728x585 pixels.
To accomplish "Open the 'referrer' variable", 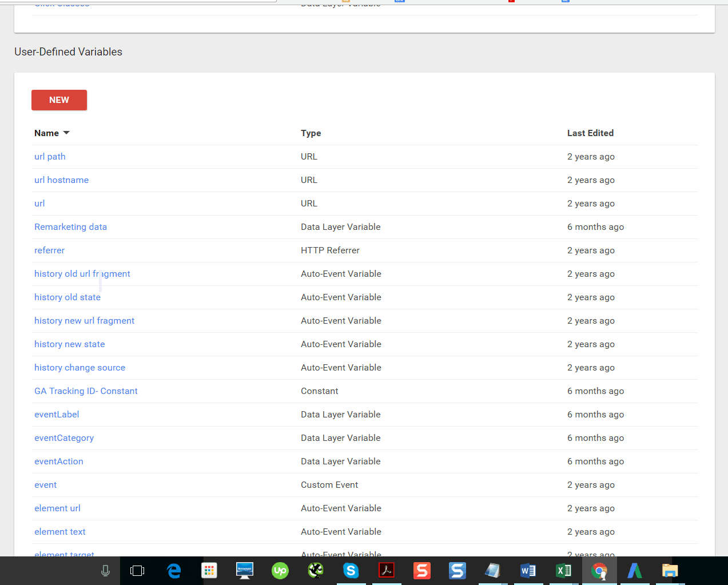I will click(x=49, y=250).
